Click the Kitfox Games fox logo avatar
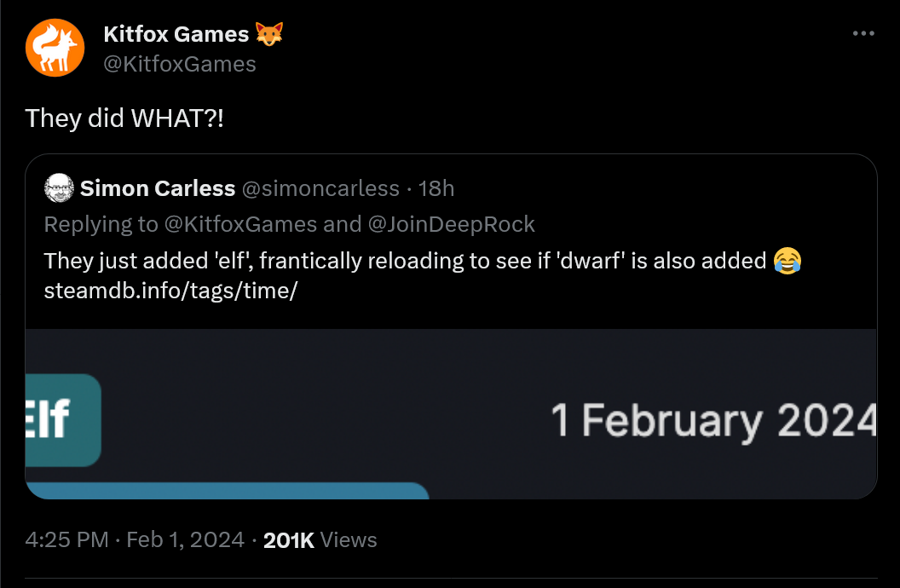This screenshot has width=900, height=588. point(55,47)
